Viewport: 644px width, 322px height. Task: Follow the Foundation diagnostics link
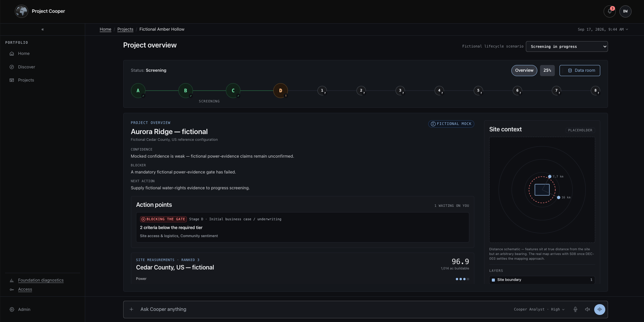pos(41,280)
